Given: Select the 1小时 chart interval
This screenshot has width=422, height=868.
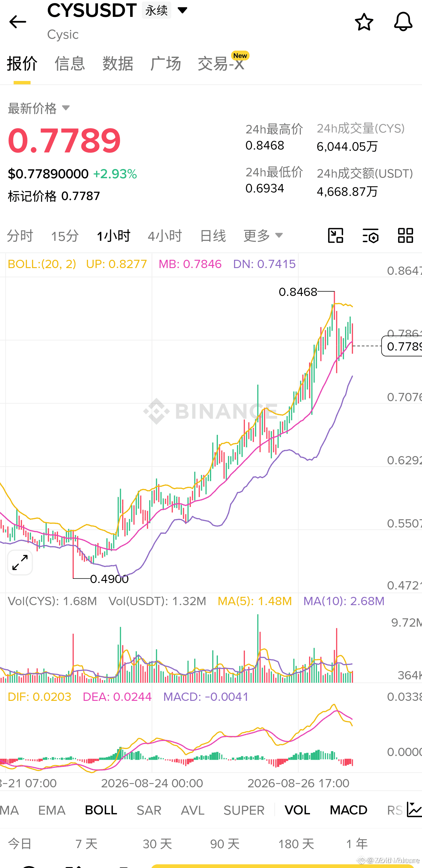Looking at the screenshot, I should tap(113, 236).
